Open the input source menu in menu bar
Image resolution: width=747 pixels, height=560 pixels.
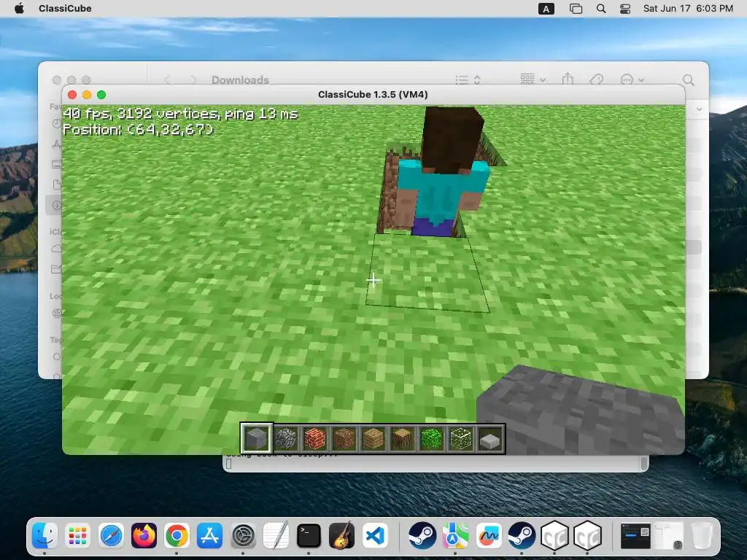pos(546,9)
